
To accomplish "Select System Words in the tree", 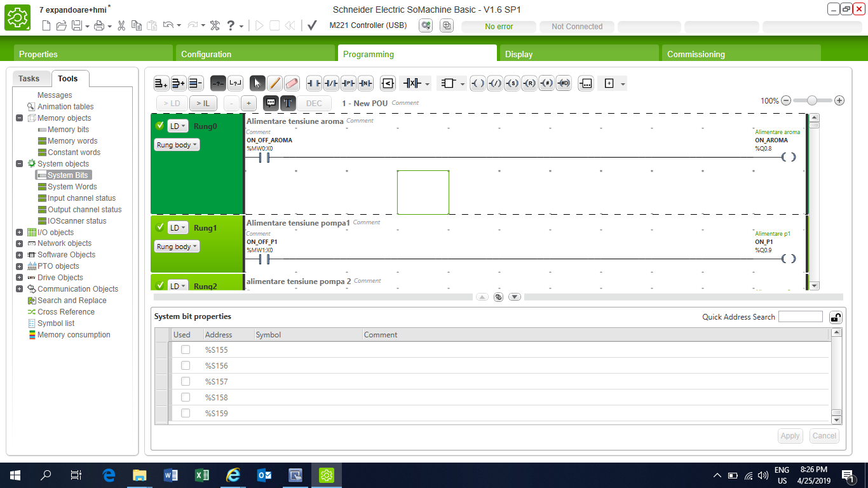I will [72, 187].
